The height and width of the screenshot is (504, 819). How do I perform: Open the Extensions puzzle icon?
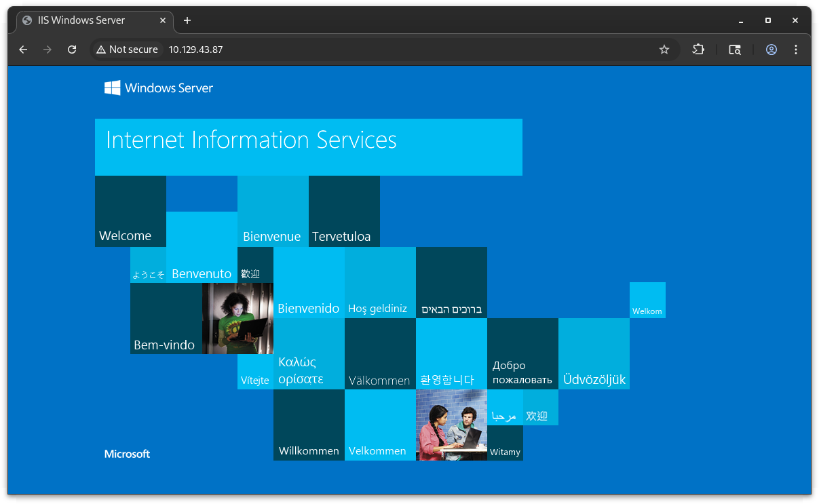698,50
